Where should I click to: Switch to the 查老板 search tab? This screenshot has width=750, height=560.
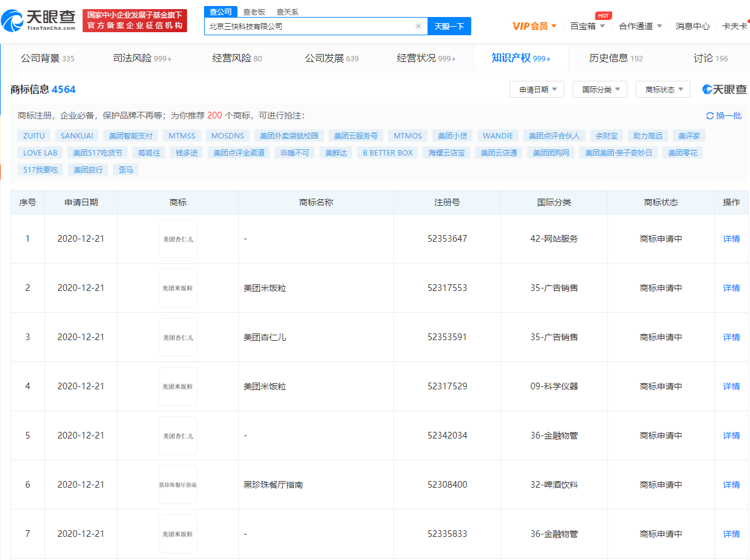(254, 12)
